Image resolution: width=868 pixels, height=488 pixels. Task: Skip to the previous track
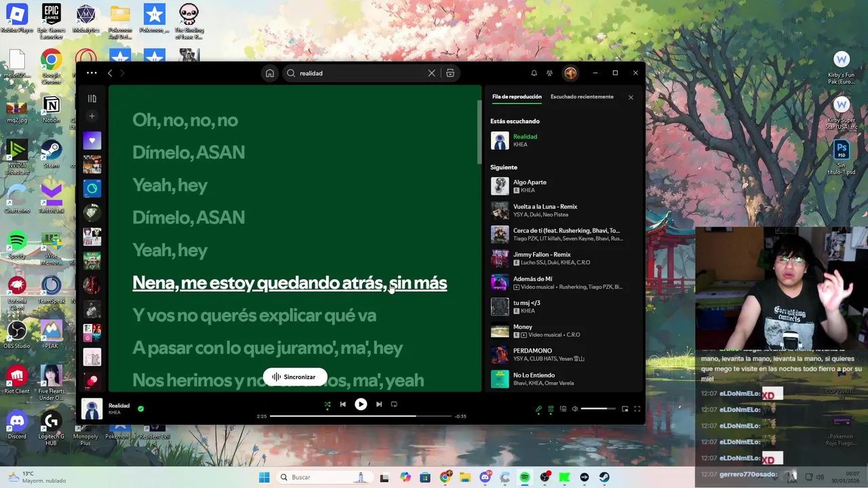click(342, 405)
